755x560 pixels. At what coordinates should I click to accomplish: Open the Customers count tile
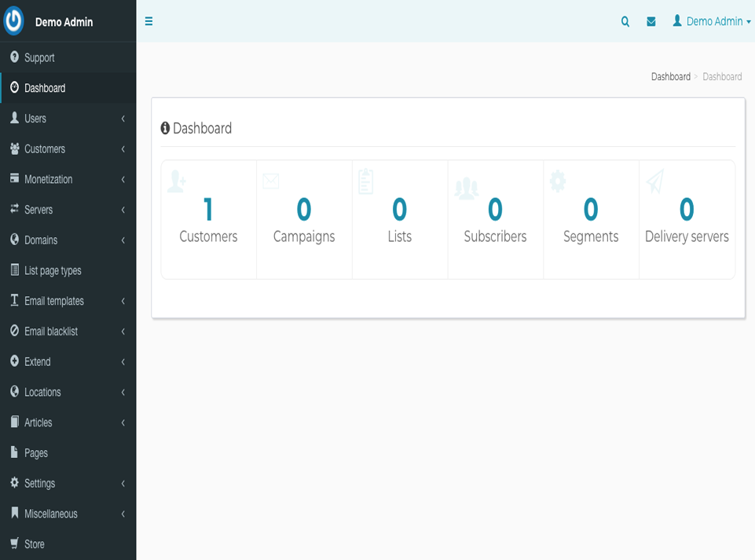(208, 220)
